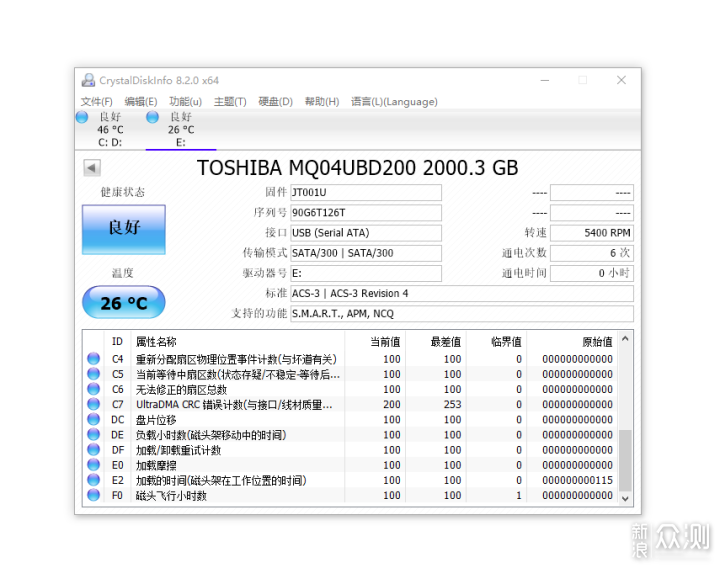Select attribute row 加载/卸载重试计数
This screenshot has height=568, width=720.
point(351,450)
